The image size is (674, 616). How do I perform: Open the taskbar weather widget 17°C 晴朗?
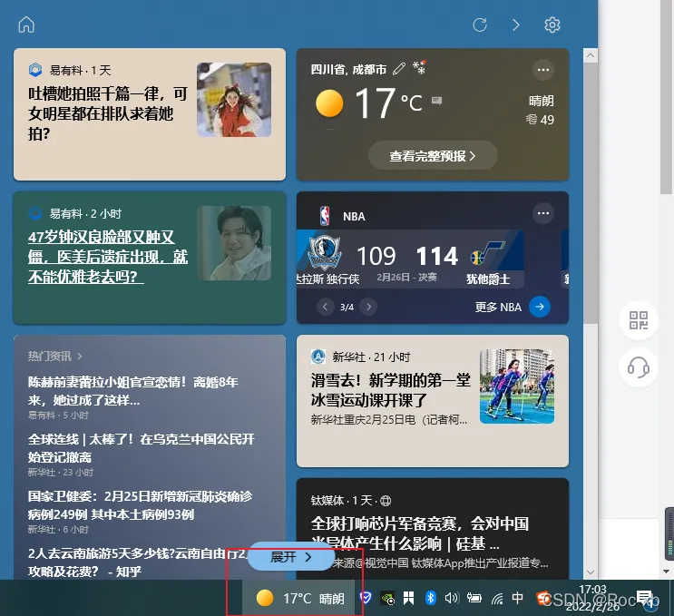click(299, 598)
